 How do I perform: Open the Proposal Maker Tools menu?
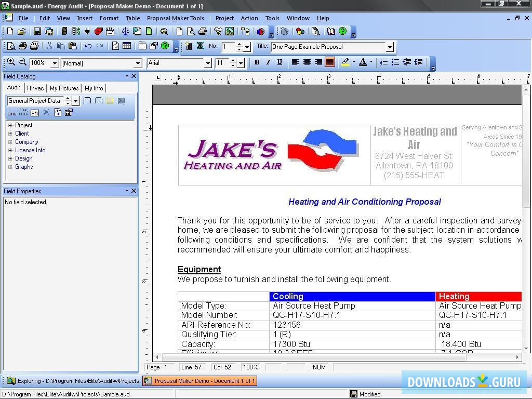point(176,18)
